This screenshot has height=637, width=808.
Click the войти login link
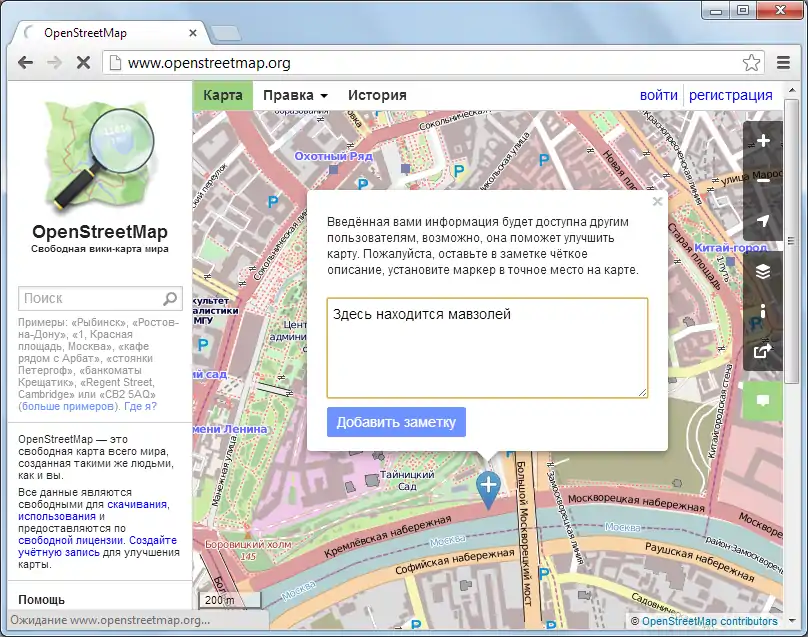[x=659, y=95]
